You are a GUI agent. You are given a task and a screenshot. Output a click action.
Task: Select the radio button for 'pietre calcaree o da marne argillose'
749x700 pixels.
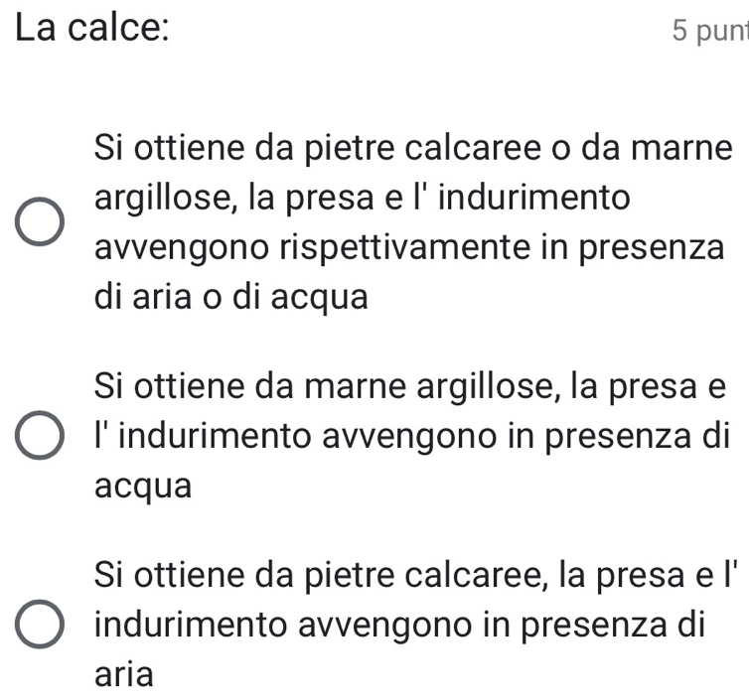40,221
